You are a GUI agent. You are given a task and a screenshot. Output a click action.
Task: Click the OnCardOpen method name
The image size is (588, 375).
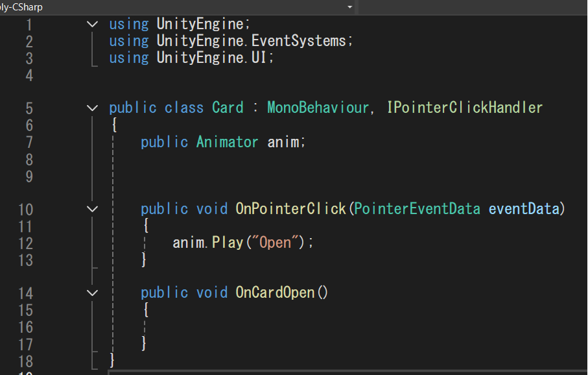(275, 293)
